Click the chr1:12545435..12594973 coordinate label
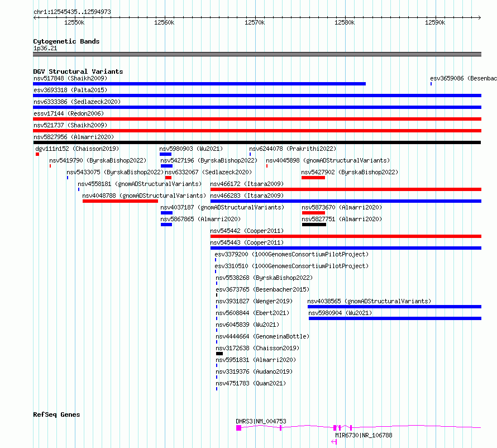497x448 pixels. (x=72, y=12)
